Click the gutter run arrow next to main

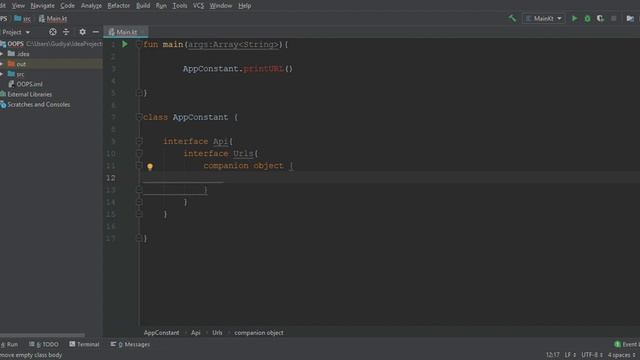(125, 44)
